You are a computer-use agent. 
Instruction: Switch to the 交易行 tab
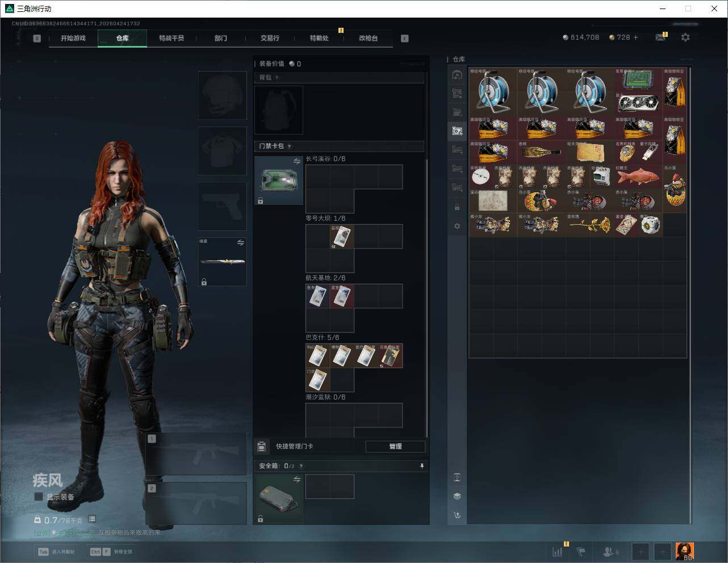(x=270, y=38)
